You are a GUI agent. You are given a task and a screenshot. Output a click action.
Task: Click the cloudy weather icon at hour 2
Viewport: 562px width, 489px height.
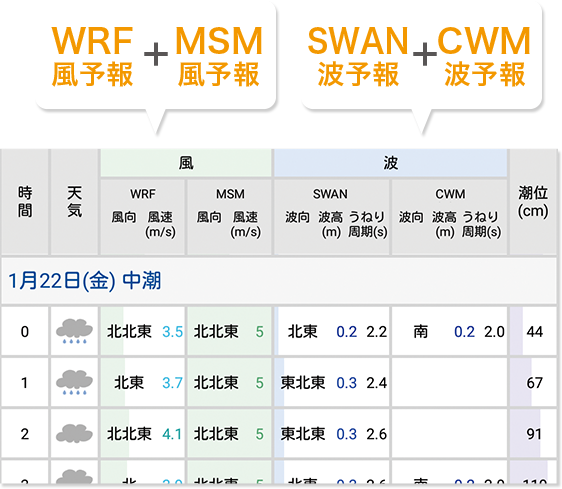[x=75, y=433]
